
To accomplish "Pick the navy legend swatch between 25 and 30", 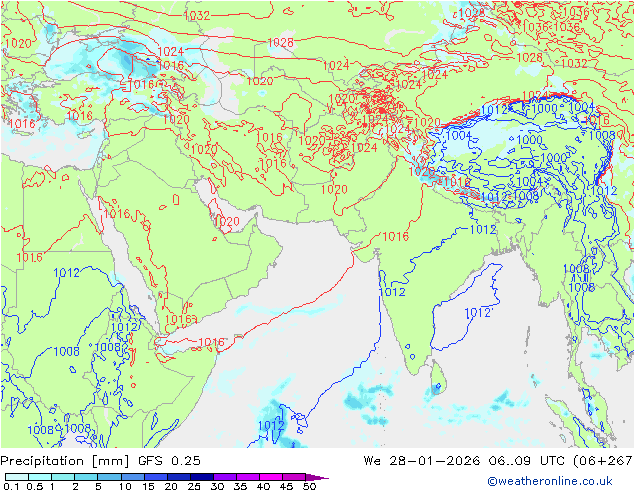I will [x=202, y=477].
